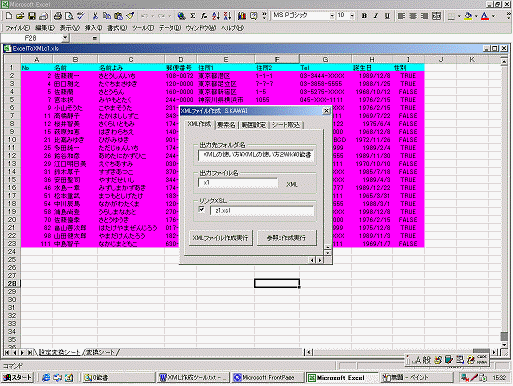The height and width of the screenshot is (386, 513).
Task: Close the XMLファイル作成 dialog
Action: [x=327, y=111]
